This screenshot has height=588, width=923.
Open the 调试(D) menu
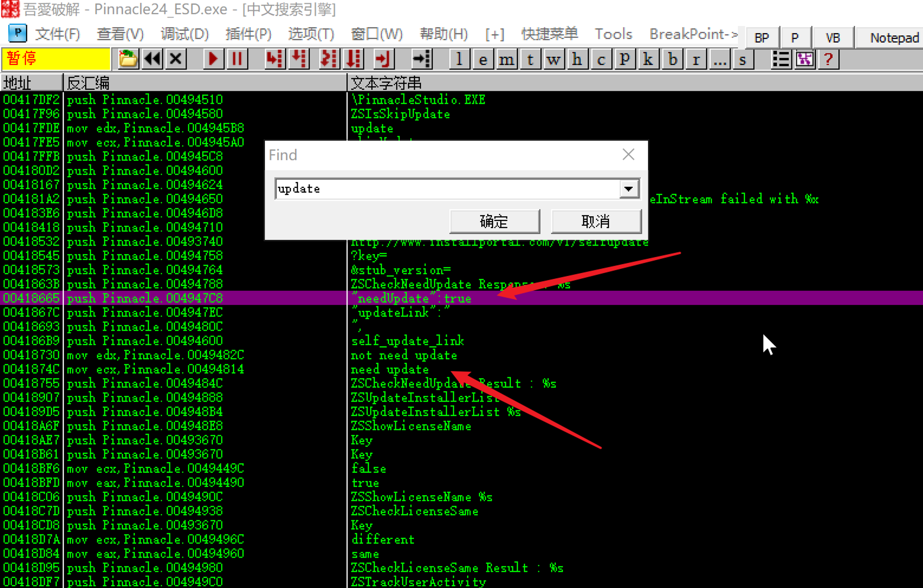point(185,34)
